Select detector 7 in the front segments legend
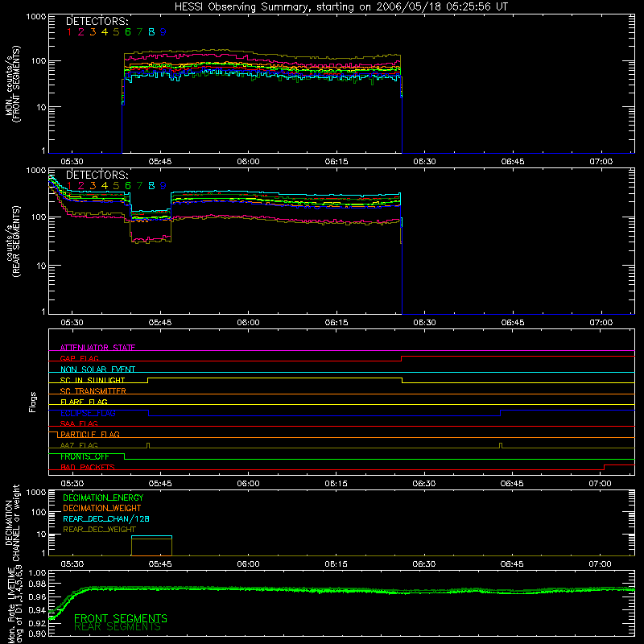Image resolution: width=644 pixels, height=644 pixels. [139, 32]
